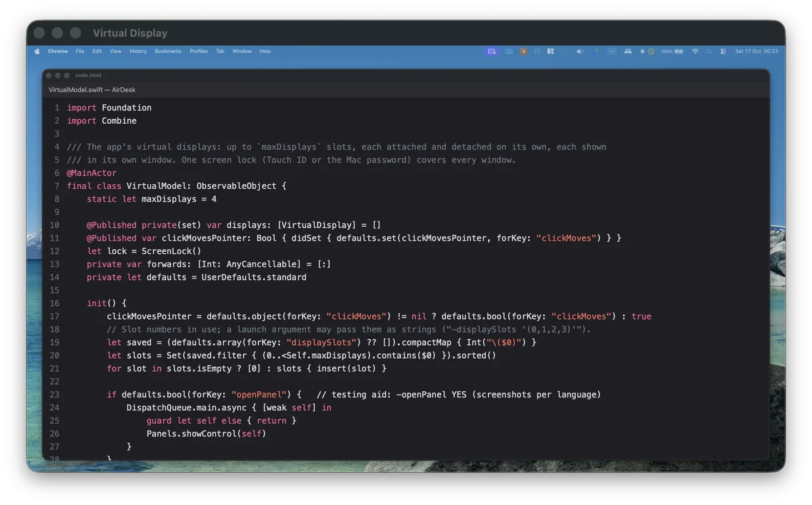This screenshot has height=505, width=812.
Task: Click the 'for slot in slots.isEmpty' line
Action: (x=246, y=368)
